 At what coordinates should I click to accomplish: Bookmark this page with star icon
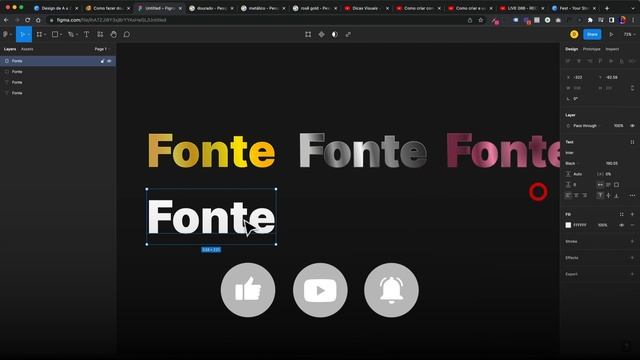click(481, 20)
